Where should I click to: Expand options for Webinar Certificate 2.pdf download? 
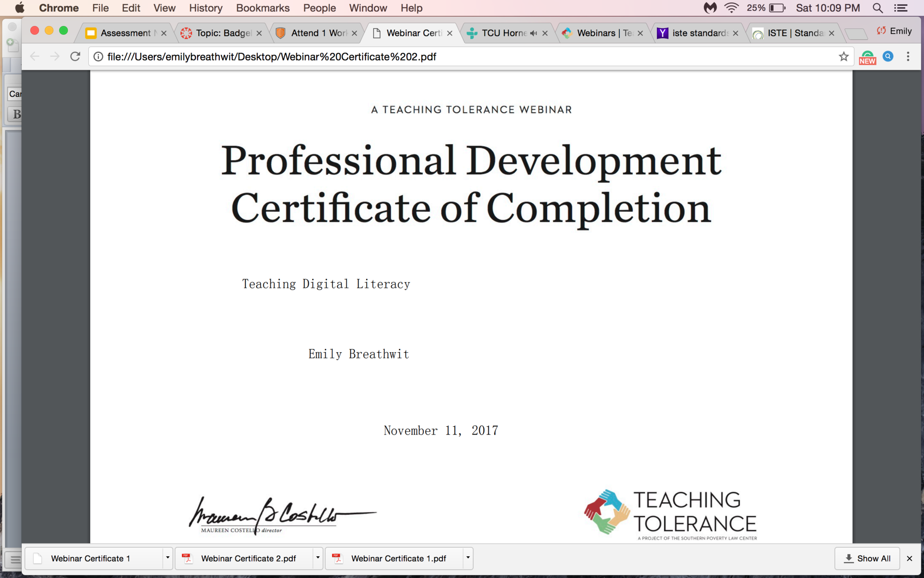pyautogui.click(x=318, y=558)
